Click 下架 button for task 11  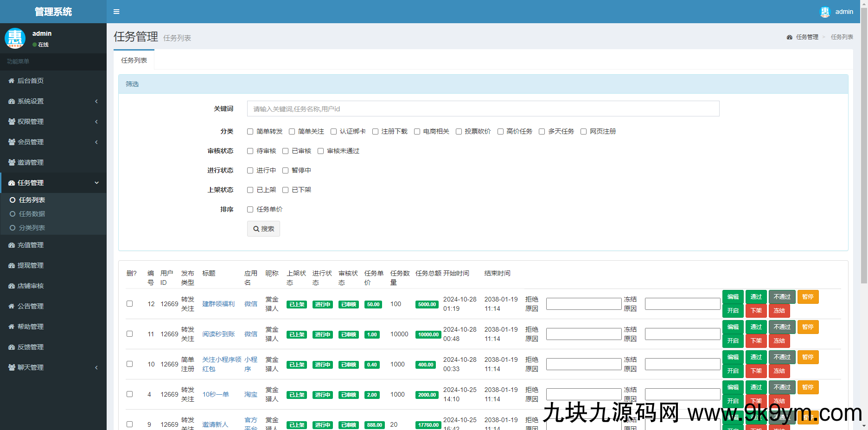point(756,341)
